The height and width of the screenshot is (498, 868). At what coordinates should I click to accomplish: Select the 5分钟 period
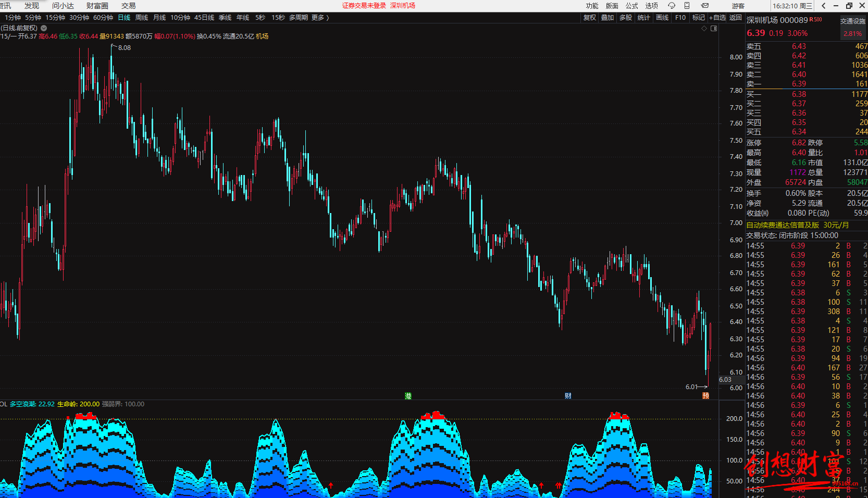(x=33, y=18)
